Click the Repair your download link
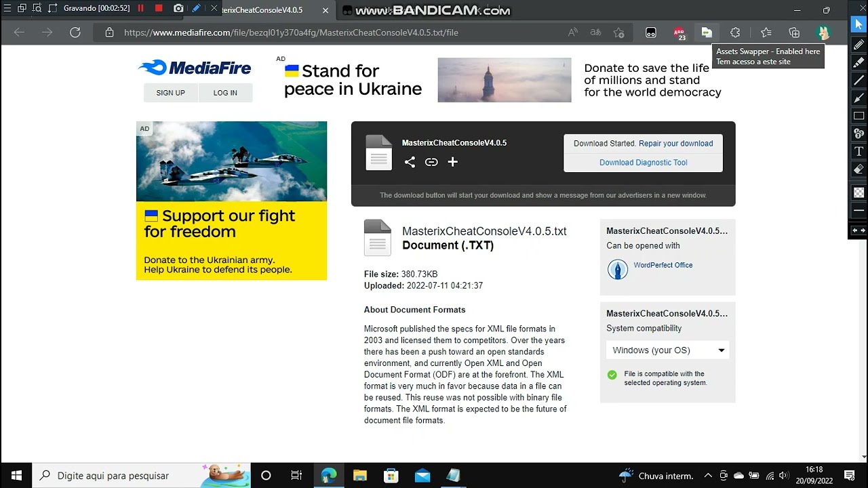The image size is (868, 488). click(675, 144)
